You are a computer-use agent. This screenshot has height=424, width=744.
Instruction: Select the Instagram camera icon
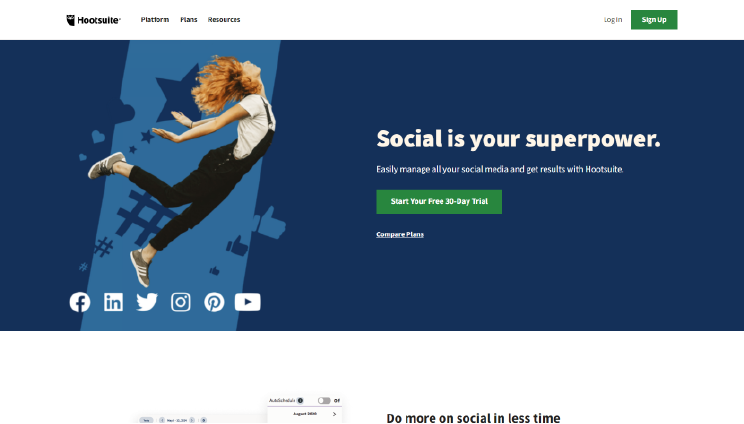click(x=181, y=302)
